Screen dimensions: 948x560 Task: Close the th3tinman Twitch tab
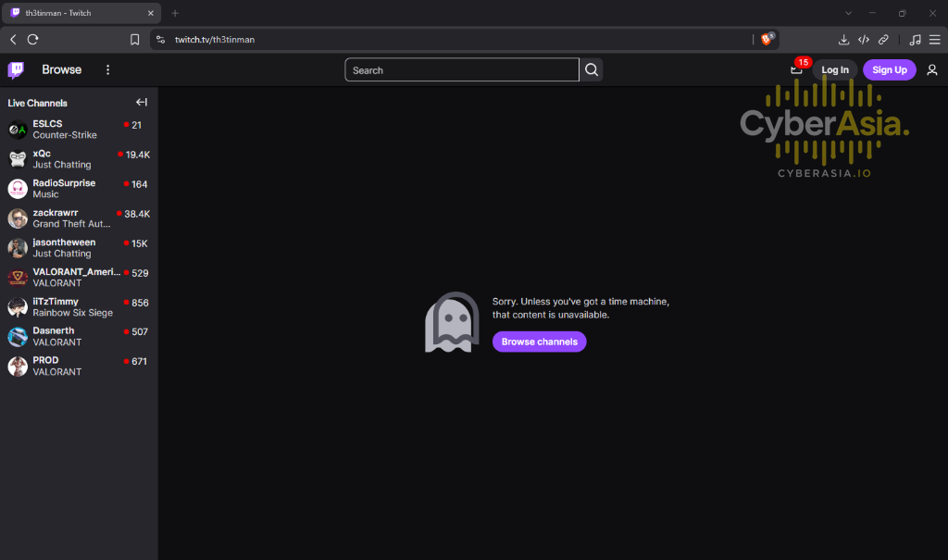(x=151, y=13)
